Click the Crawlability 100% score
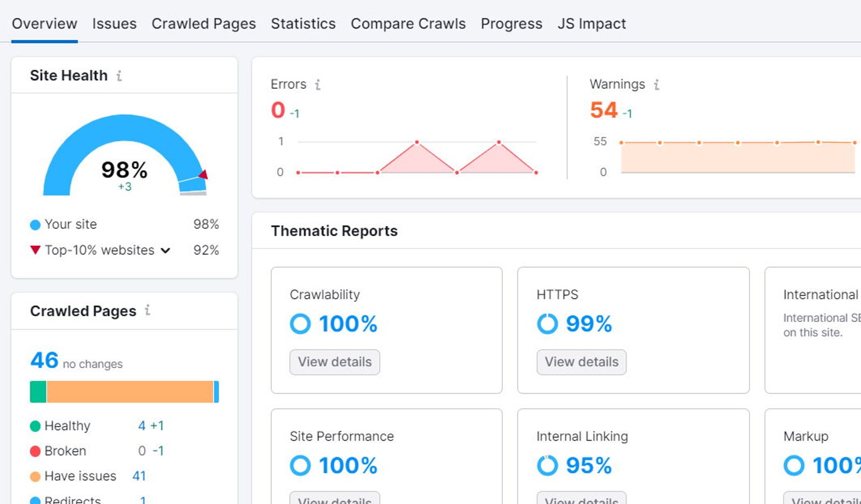Viewport: 861px width, 504px height. pyautogui.click(x=348, y=324)
